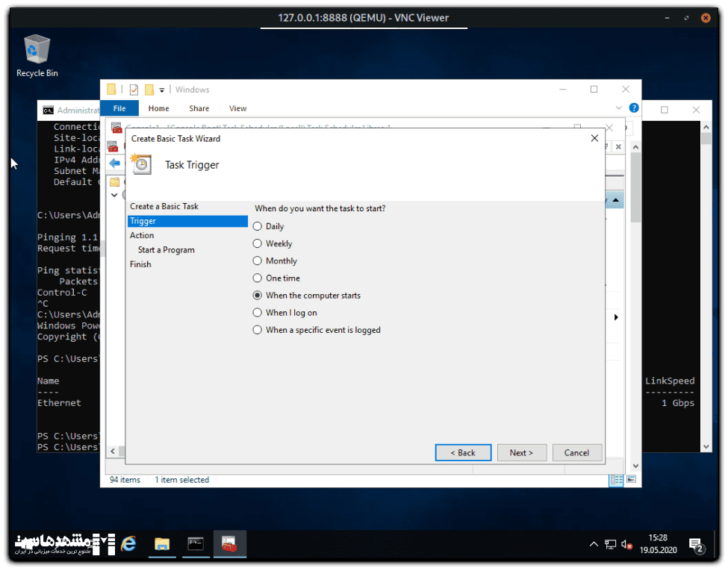
Task: Open Internet Explorer from the taskbar
Action: (x=128, y=545)
